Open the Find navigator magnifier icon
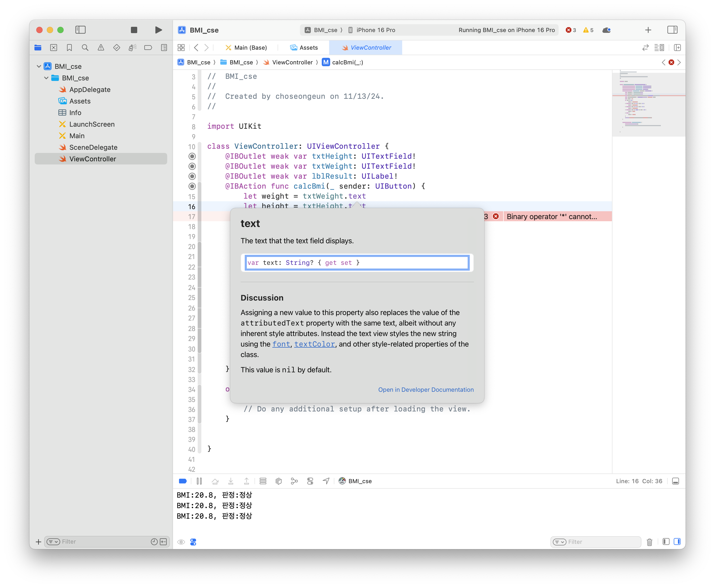 click(85, 48)
